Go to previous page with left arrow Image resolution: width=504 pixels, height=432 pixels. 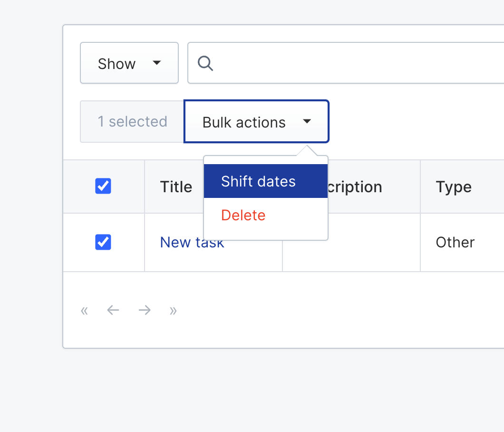tap(113, 310)
